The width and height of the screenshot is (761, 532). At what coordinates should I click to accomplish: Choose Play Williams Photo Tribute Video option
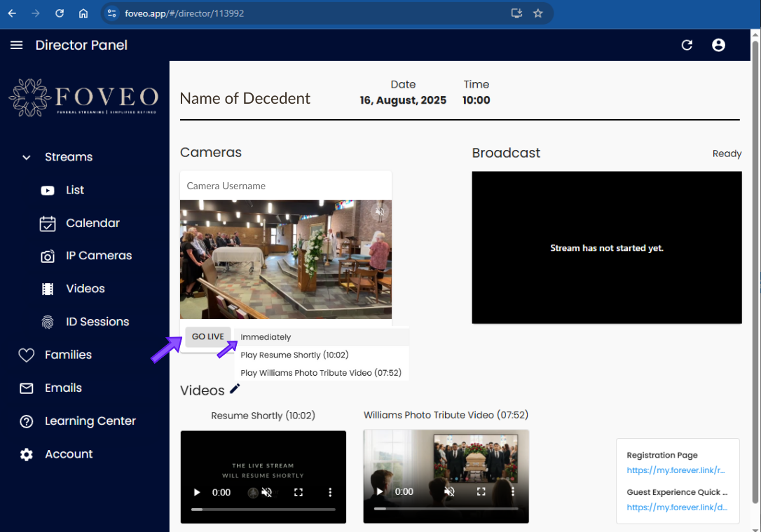pyautogui.click(x=322, y=373)
